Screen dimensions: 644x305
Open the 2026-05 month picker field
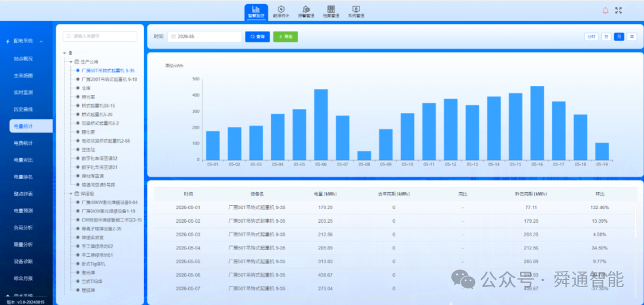click(x=205, y=36)
